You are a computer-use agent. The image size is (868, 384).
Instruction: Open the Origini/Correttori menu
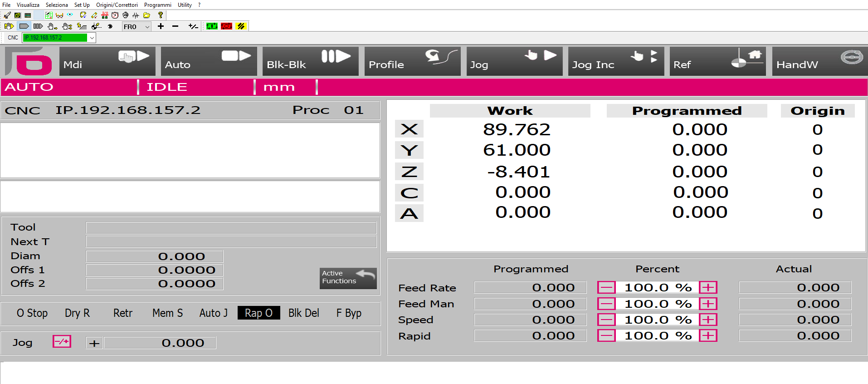coord(117,5)
